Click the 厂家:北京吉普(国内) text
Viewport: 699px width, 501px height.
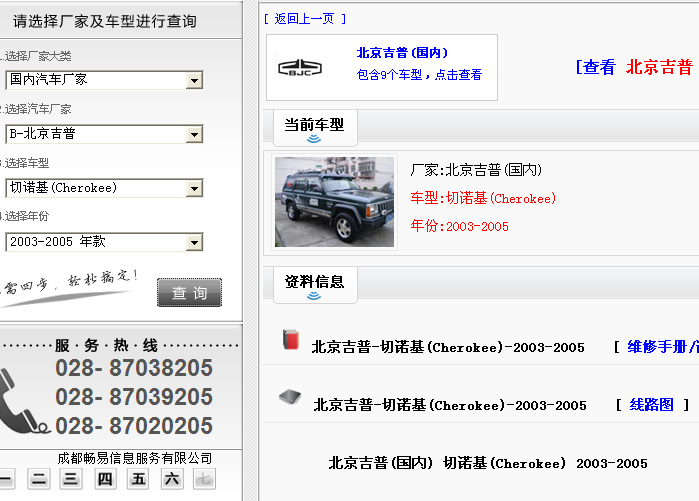coord(476,170)
